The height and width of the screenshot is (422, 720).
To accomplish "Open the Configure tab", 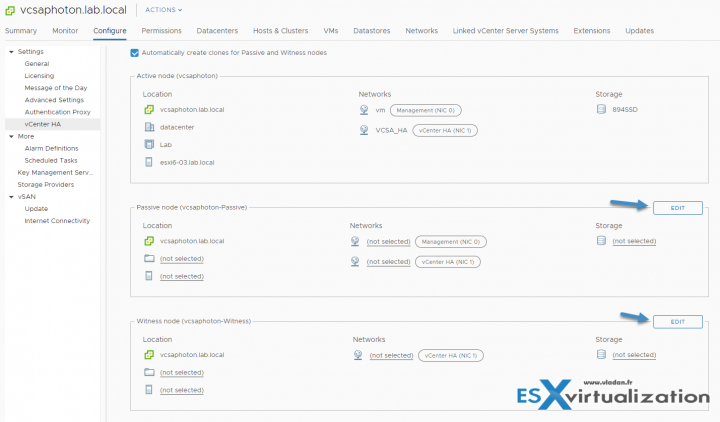I will point(110,31).
